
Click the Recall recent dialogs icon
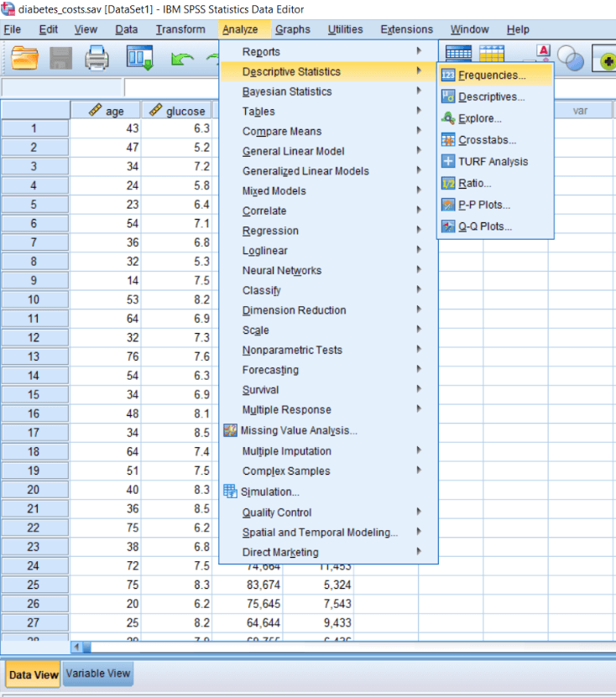pos(139,59)
